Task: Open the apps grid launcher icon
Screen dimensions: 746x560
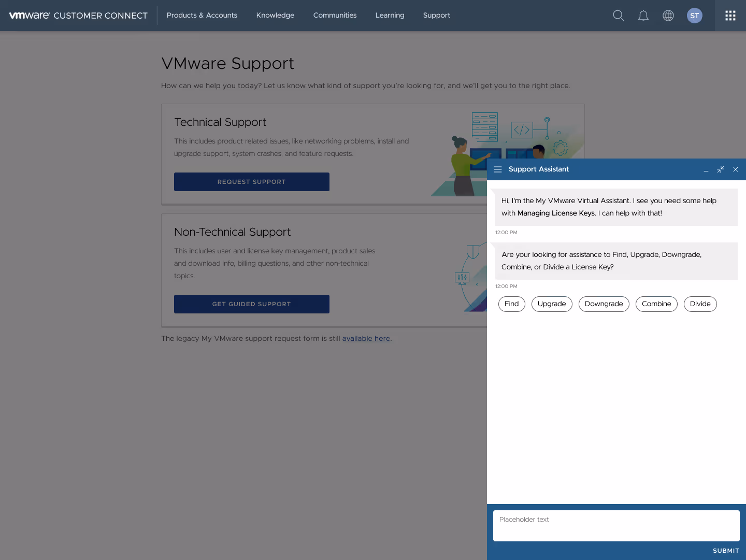Action: coord(730,16)
